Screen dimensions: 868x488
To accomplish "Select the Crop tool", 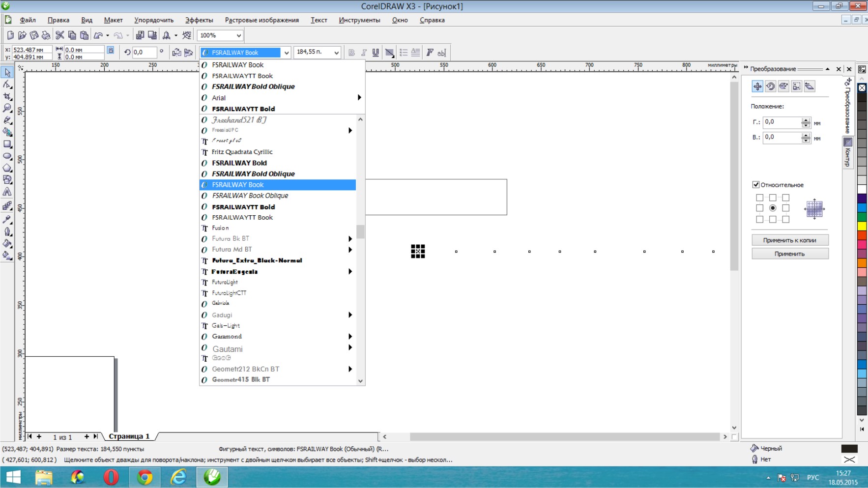I will (7, 96).
